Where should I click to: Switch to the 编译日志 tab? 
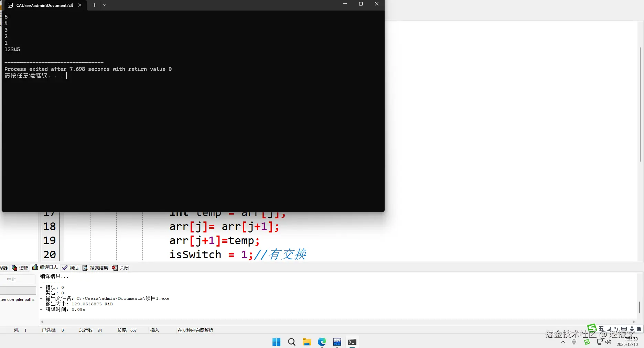(45, 268)
